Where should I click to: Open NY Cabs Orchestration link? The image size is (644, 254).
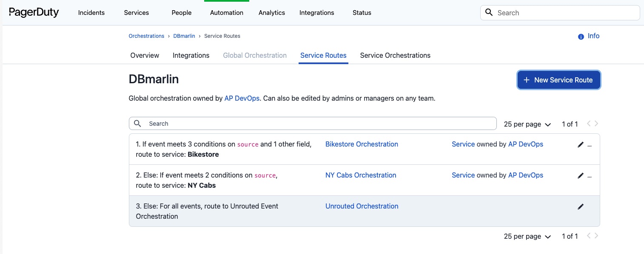(361, 175)
